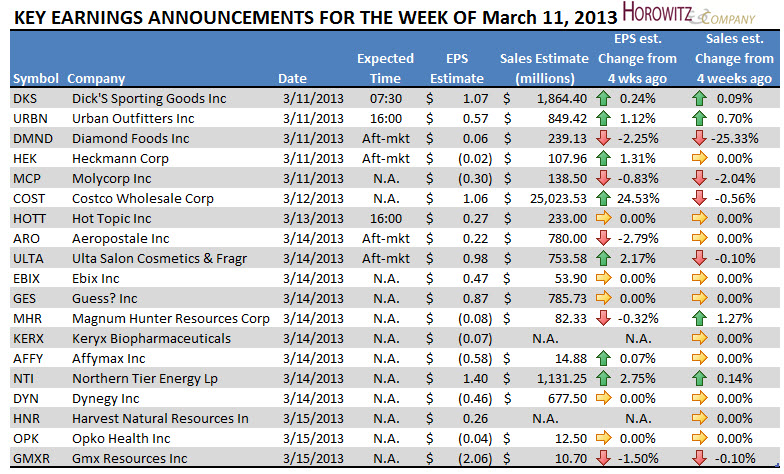The width and height of the screenshot is (784, 474).
Task: Click the red down arrow beside GMXR -0.10%
Action: 700,458
